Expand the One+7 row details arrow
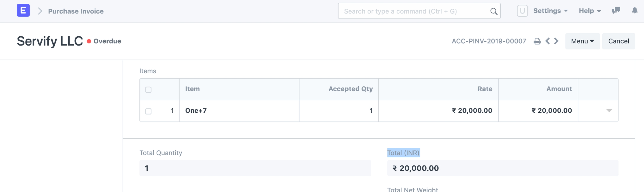 click(x=609, y=111)
